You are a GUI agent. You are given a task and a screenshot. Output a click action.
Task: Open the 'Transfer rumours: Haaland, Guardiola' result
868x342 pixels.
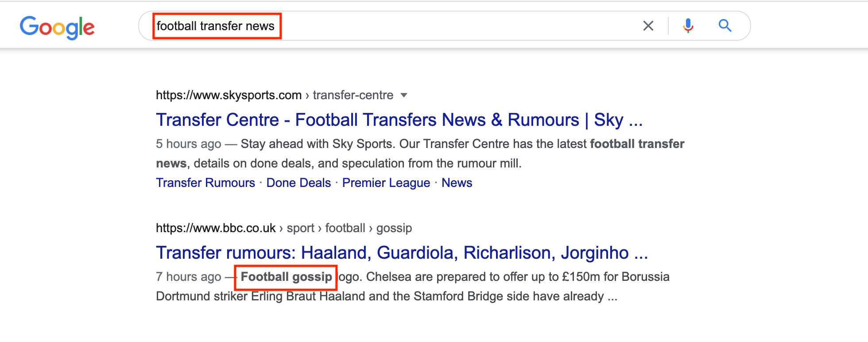click(402, 253)
